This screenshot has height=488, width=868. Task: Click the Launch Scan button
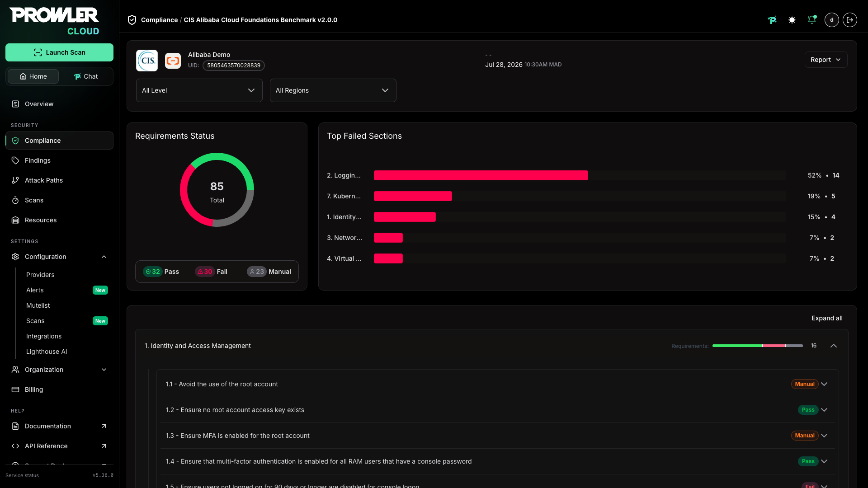59,52
